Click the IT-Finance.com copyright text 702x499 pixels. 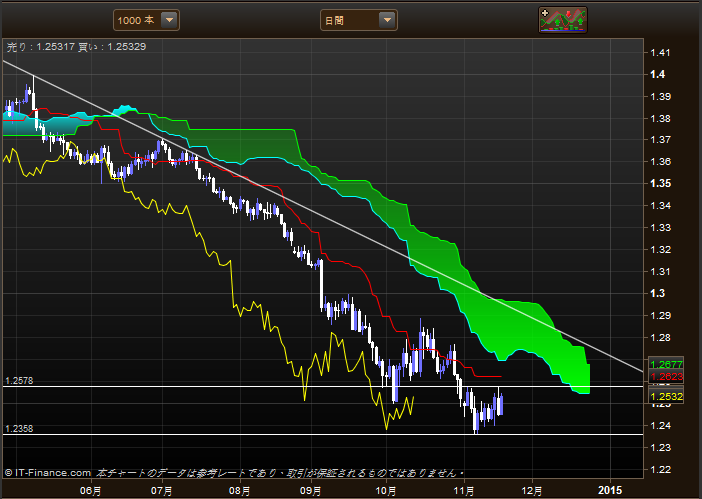[48, 473]
